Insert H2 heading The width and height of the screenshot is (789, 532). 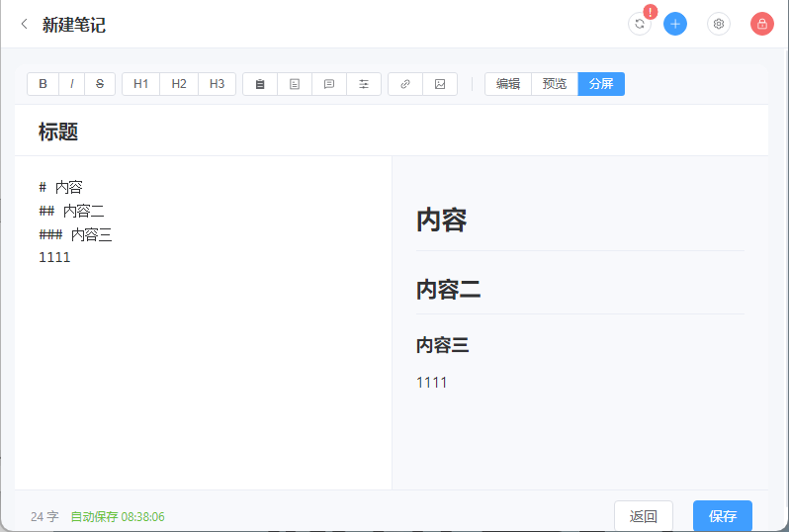point(179,83)
